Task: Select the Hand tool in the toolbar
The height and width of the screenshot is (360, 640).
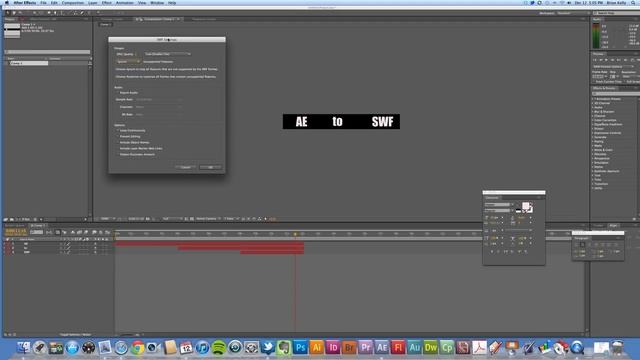Action: (14, 13)
